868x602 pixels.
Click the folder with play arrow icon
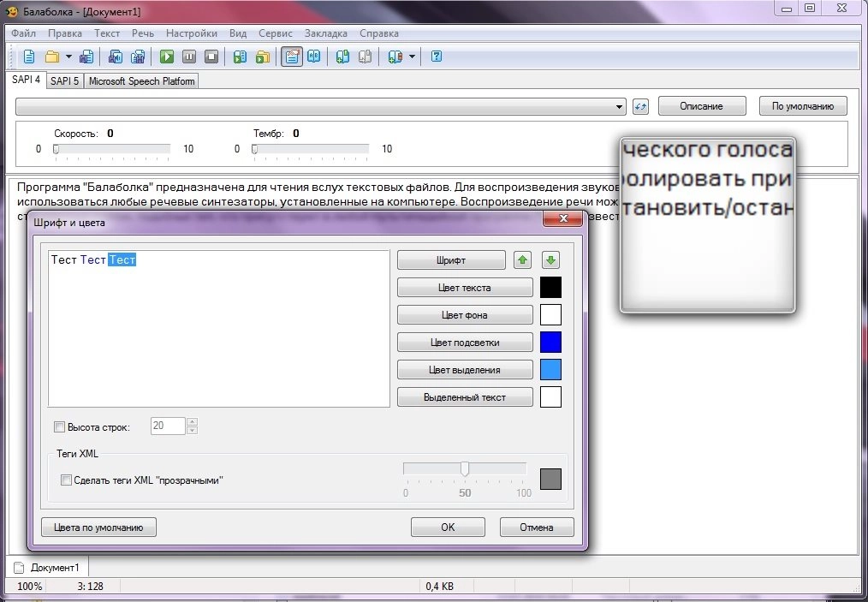point(263,57)
